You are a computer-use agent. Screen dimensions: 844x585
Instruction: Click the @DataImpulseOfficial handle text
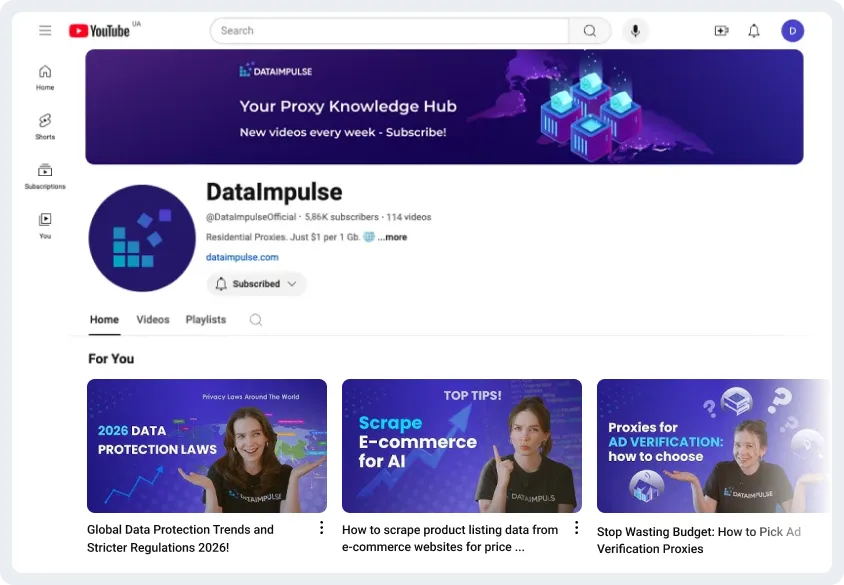251,217
